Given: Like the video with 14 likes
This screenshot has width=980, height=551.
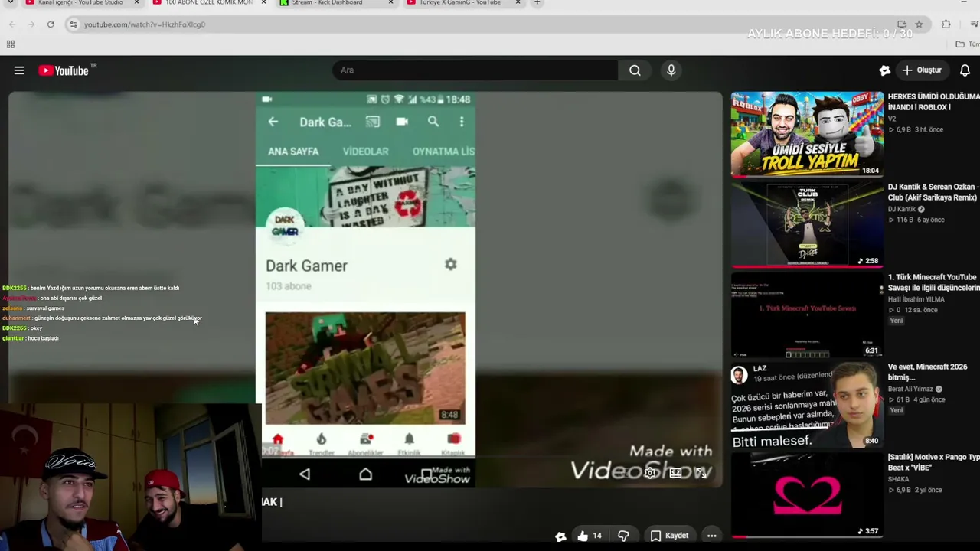Looking at the screenshot, I should pyautogui.click(x=589, y=536).
